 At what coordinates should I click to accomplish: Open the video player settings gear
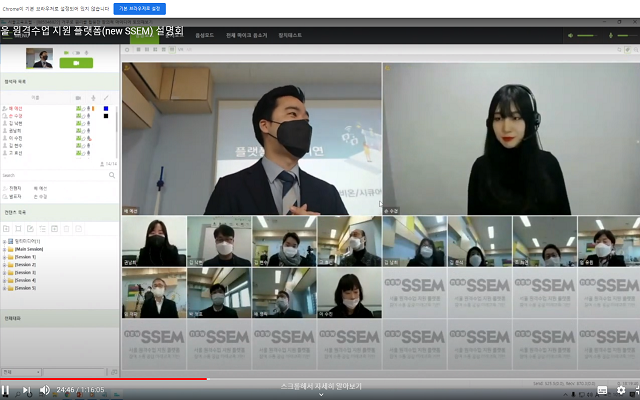coord(619,390)
